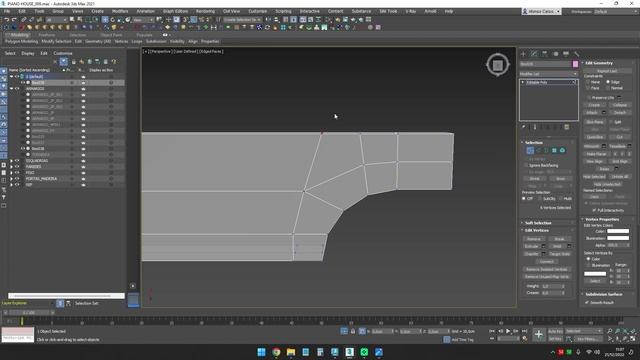Open the Chamfer settings box icon

pyautogui.click(x=543, y=254)
